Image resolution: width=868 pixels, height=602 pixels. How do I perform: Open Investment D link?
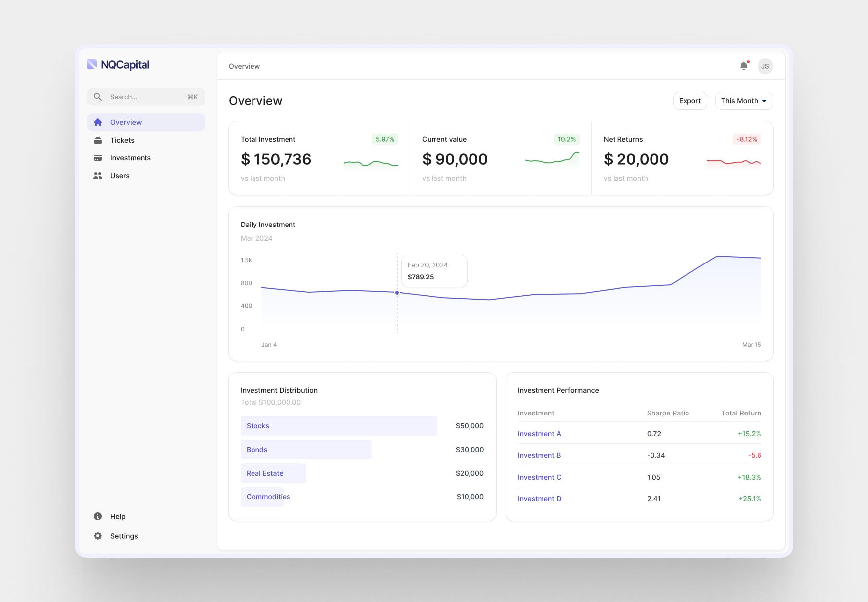pos(540,499)
